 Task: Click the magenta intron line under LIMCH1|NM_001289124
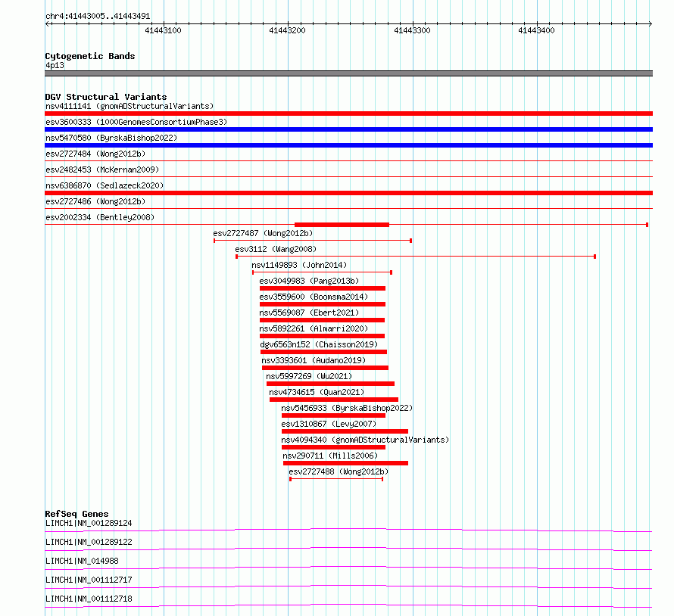(348, 530)
